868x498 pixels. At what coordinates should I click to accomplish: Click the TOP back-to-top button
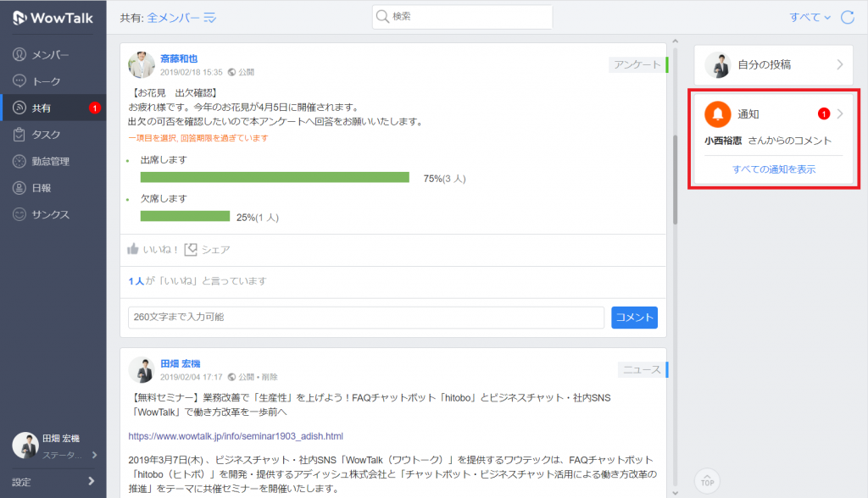(708, 481)
